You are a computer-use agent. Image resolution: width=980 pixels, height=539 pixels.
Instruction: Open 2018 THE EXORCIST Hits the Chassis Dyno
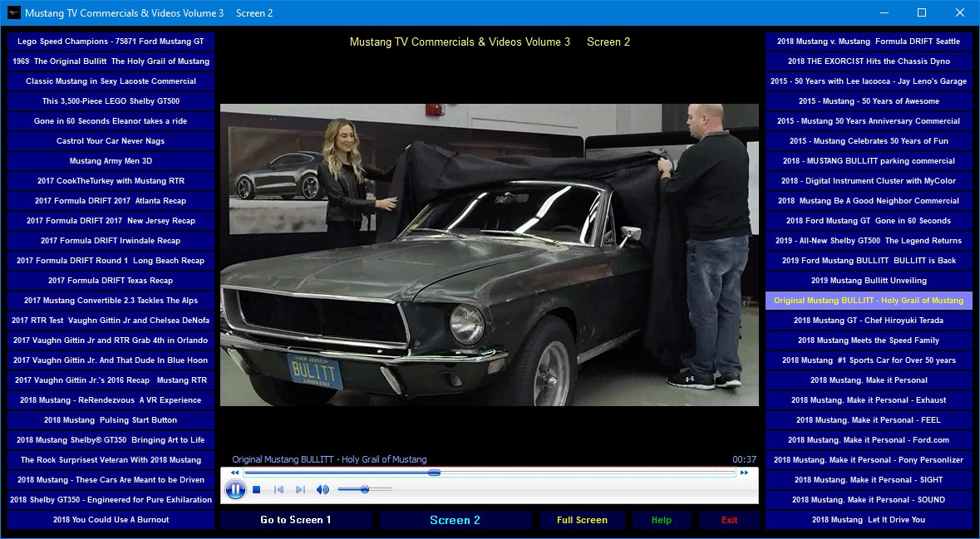pos(869,61)
